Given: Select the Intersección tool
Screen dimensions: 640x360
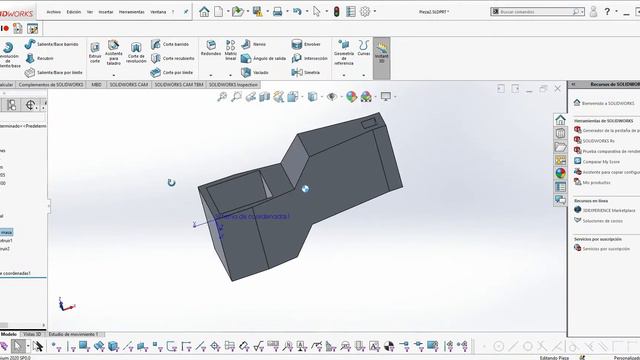Looking at the screenshot, I should pyautogui.click(x=309, y=58).
